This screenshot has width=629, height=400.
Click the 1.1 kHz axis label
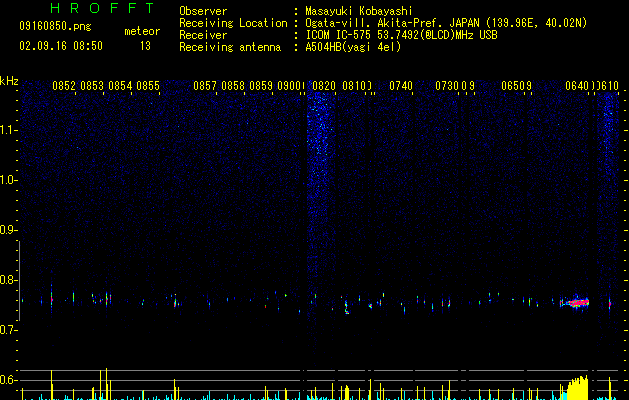[8, 130]
